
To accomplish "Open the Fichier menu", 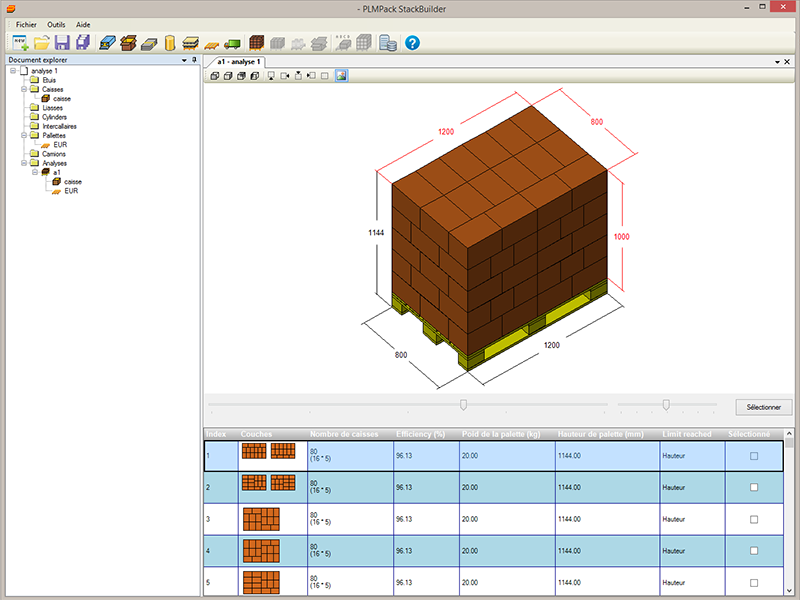I will tap(26, 24).
